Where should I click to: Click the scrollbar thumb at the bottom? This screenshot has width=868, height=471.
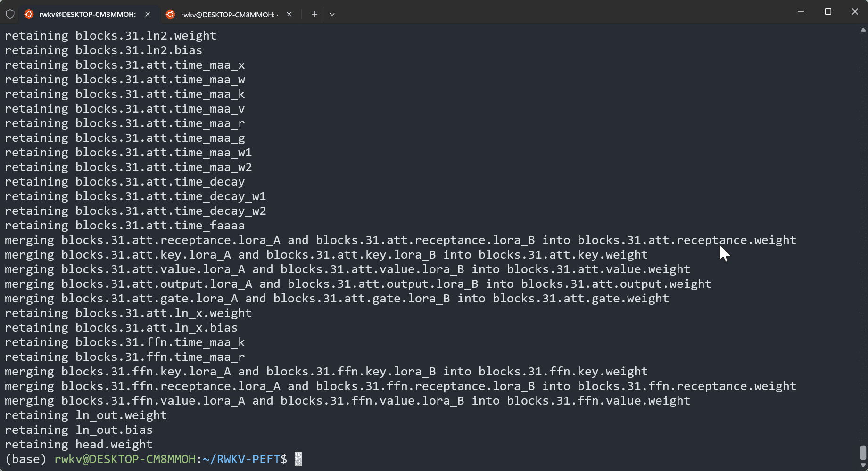[863, 453]
